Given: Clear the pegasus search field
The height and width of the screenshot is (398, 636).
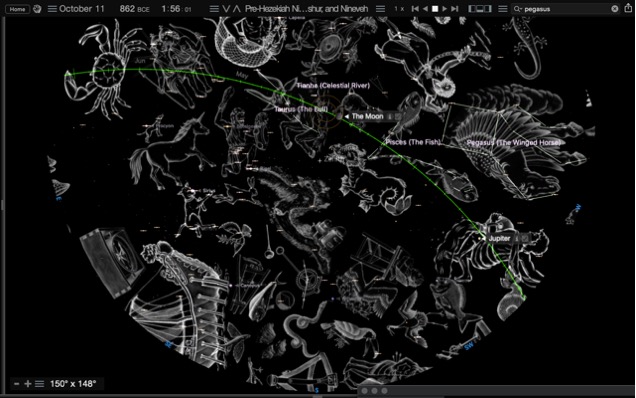Looking at the screenshot, I should [x=615, y=9].
